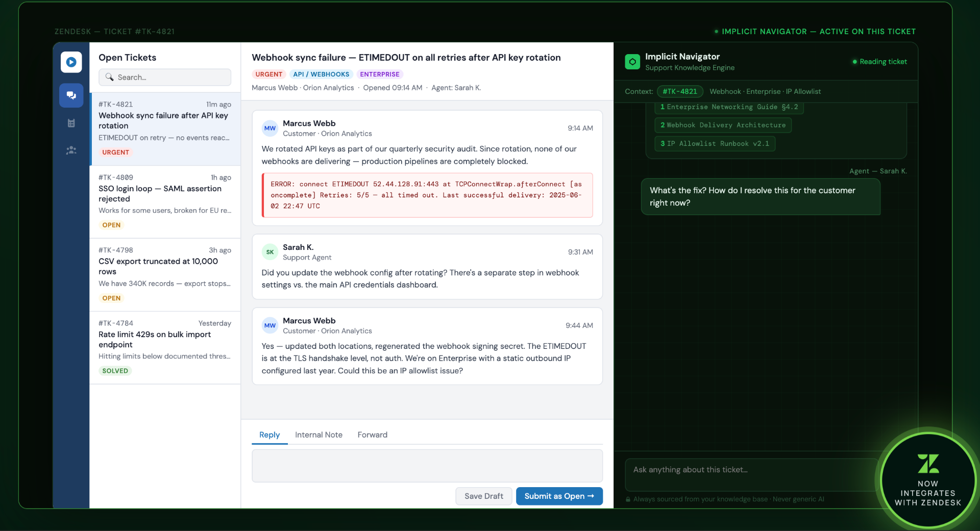Switch to the Internal Note tab

(x=318, y=435)
